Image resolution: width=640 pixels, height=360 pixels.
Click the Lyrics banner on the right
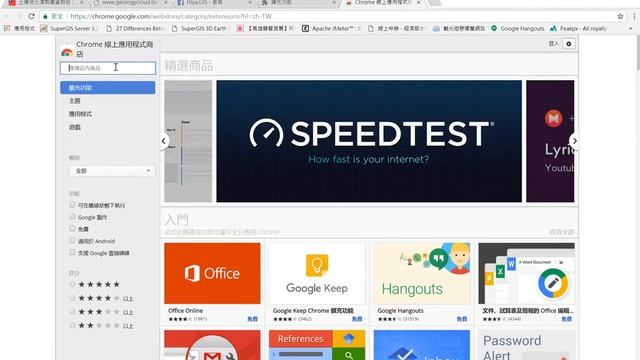(x=550, y=141)
